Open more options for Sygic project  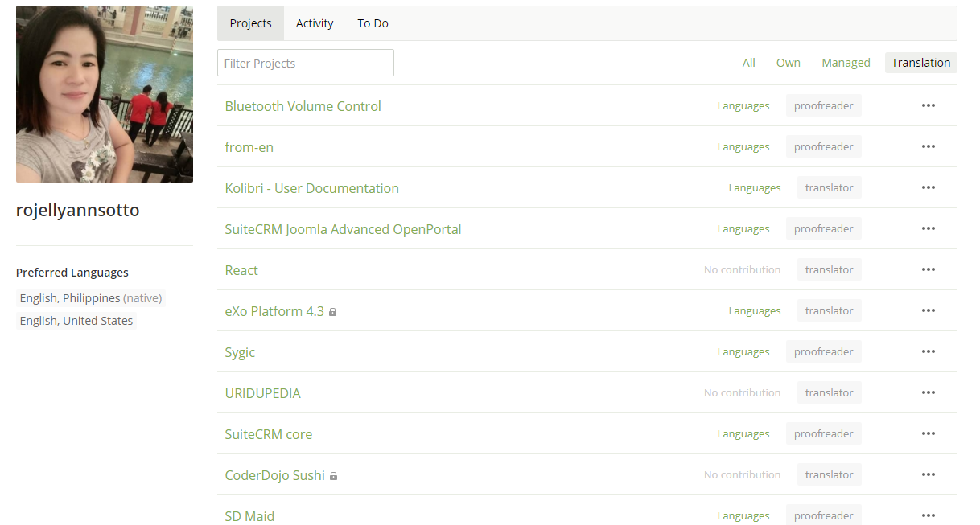pos(928,351)
